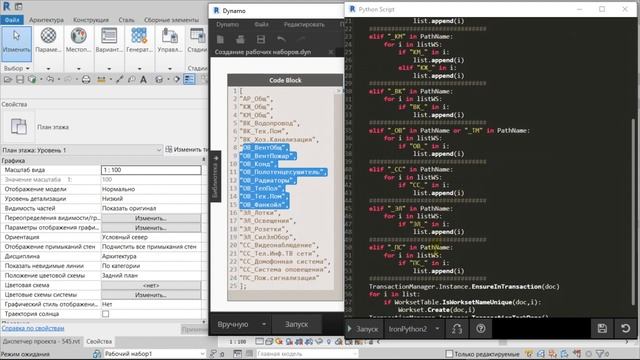Click Open icon in Revit quick access toolbar

(x=8, y=80)
